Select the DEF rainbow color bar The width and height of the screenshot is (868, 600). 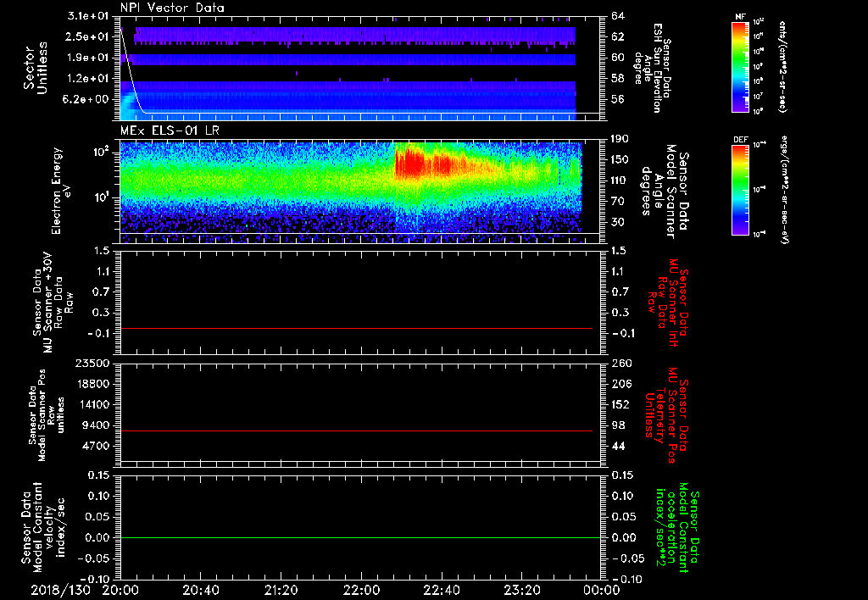pos(741,190)
